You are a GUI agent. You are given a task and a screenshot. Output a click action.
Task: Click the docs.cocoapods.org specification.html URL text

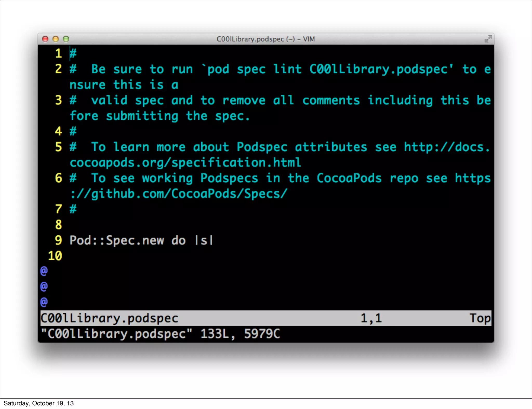185,163
